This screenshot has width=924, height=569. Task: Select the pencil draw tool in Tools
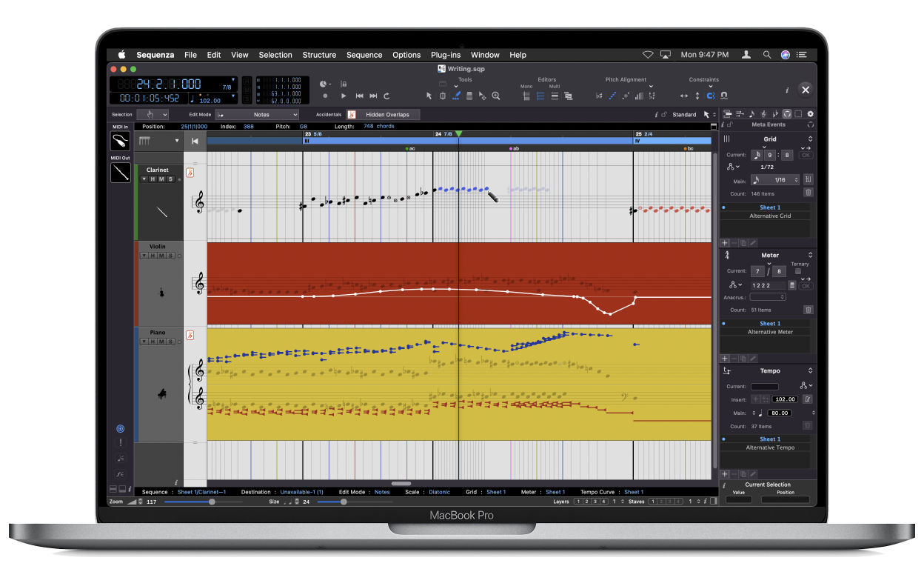(456, 96)
